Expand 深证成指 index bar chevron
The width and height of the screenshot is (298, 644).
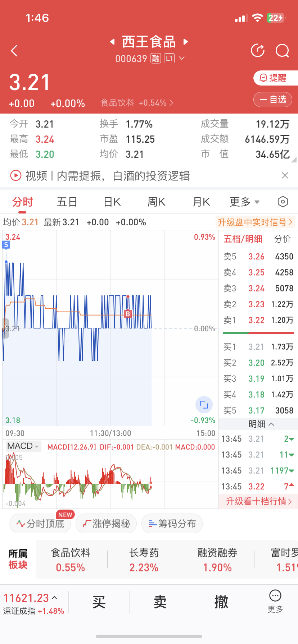coord(55,598)
